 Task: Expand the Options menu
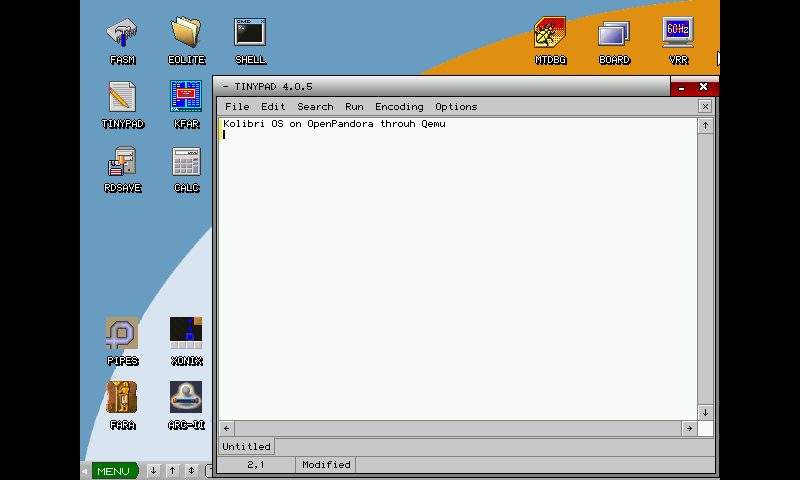(x=456, y=107)
